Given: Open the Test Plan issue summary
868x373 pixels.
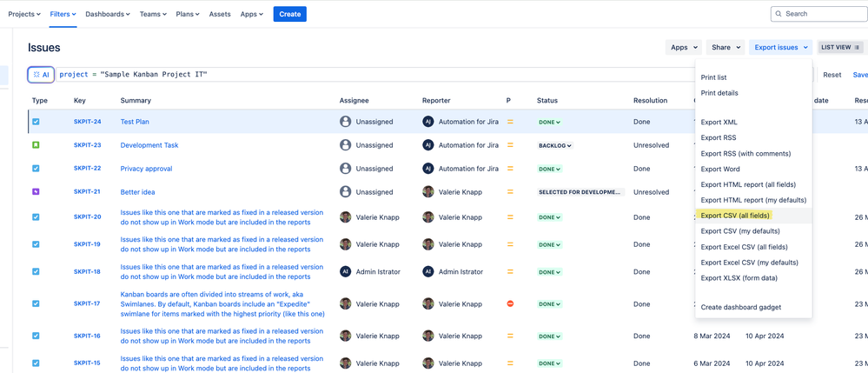Looking at the screenshot, I should (x=135, y=122).
